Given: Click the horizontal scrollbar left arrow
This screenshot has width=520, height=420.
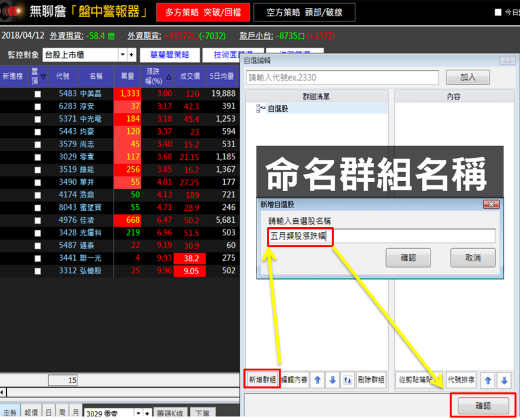Looking at the screenshot, I should (3, 393).
